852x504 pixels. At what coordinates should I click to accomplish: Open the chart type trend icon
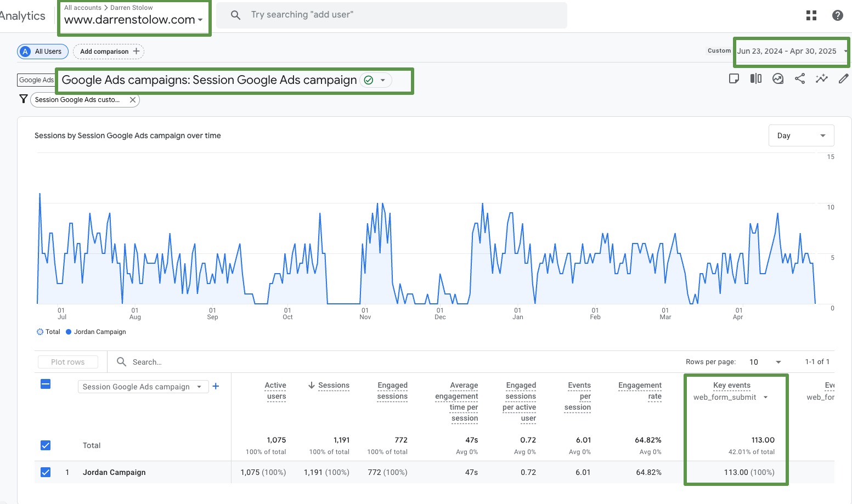(x=778, y=78)
